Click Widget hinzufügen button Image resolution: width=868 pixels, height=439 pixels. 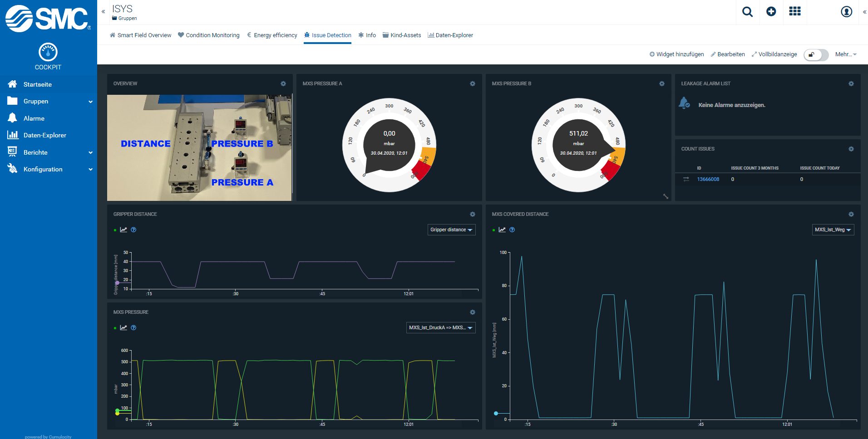tap(676, 54)
